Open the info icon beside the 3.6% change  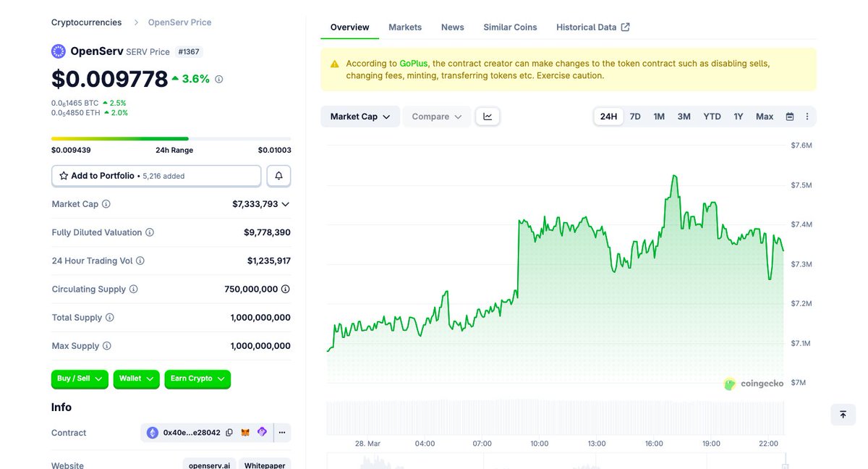coord(219,79)
